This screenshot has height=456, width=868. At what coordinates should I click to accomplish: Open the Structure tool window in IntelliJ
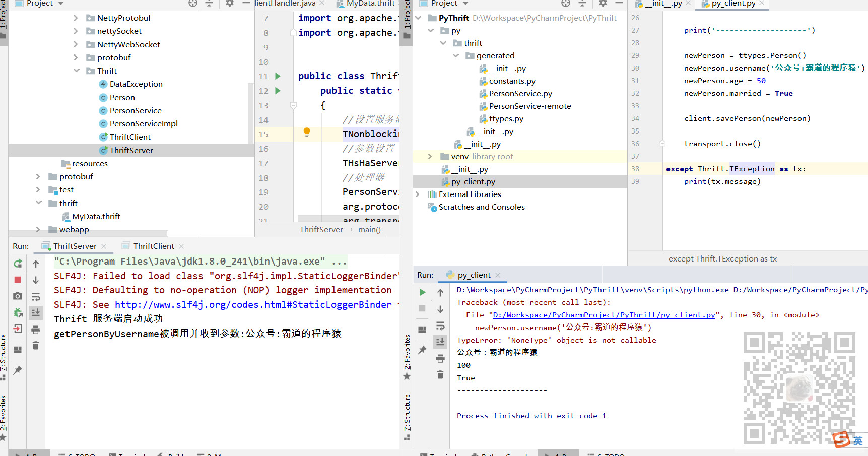4,357
